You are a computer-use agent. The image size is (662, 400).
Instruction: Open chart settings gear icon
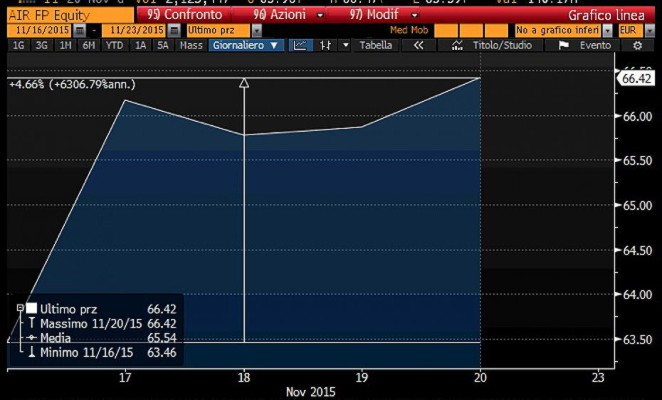636,45
